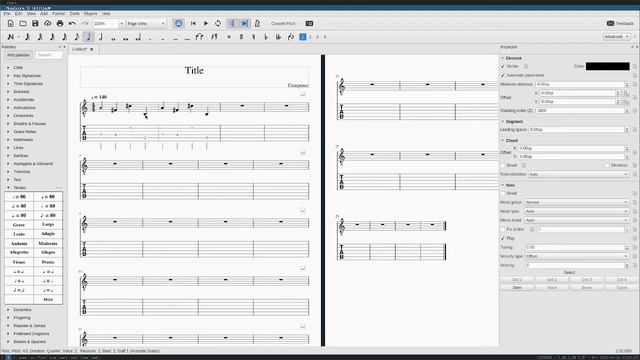Open Advanced workspace dropdown
The width and height of the screenshot is (640, 360).
[x=616, y=37]
